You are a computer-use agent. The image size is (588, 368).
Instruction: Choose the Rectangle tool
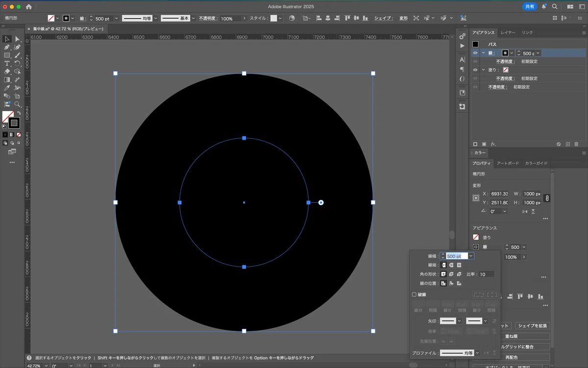coord(7,55)
